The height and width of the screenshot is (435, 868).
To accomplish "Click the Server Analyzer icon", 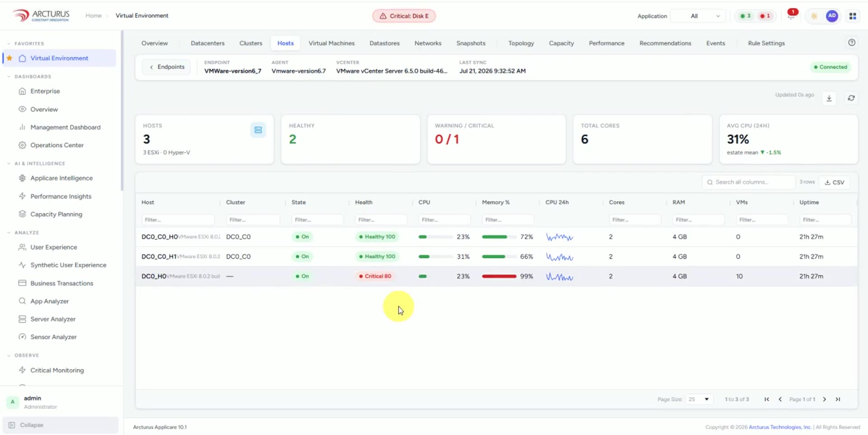I will tap(22, 319).
